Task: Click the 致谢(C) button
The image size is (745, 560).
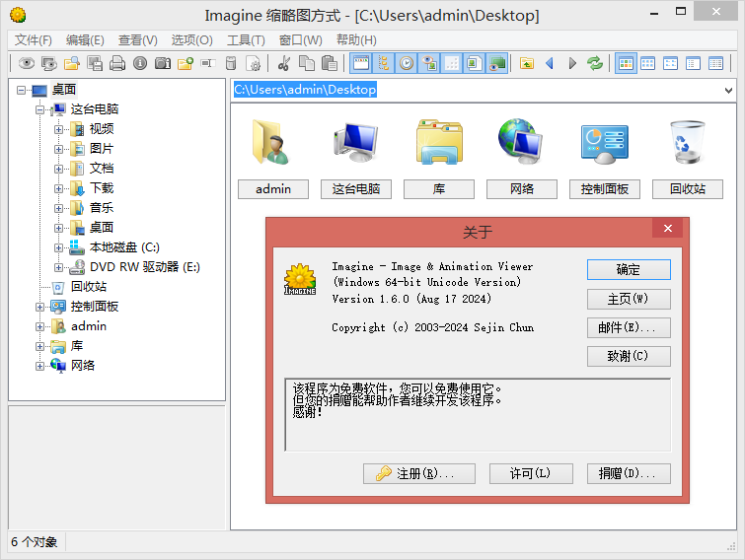Action: tap(629, 356)
